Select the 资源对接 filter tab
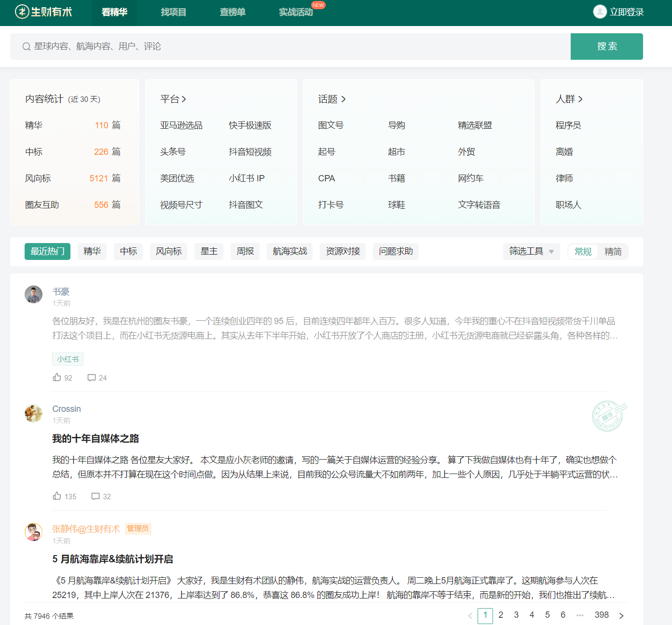This screenshot has width=672, height=625. click(343, 251)
